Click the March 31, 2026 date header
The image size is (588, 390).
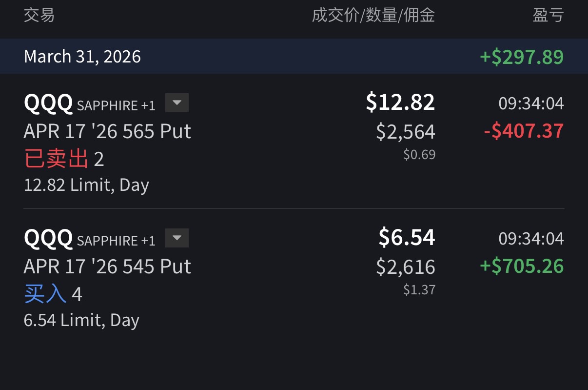[82, 57]
